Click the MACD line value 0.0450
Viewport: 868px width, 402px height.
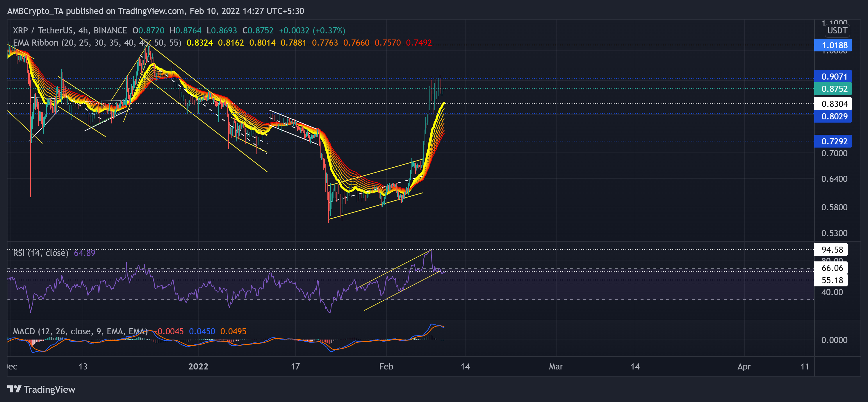(202, 331)
